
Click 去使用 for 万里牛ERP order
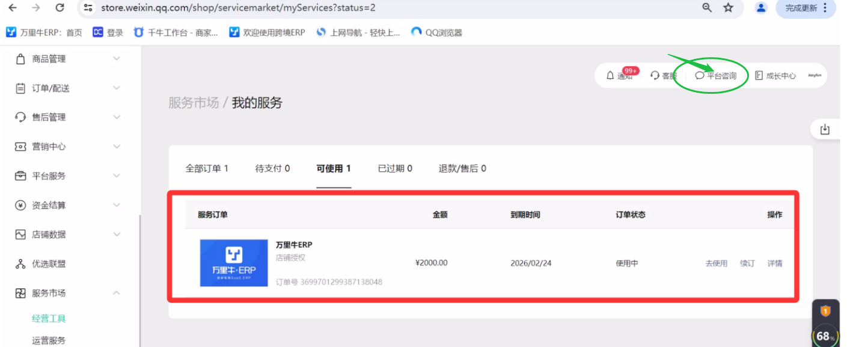pos(717,263)
